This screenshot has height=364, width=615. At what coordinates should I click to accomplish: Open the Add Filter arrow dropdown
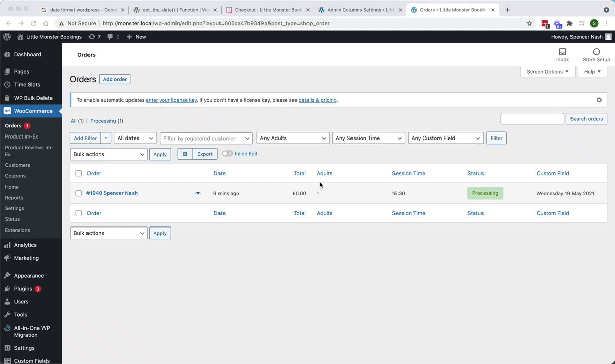[106, 138]
